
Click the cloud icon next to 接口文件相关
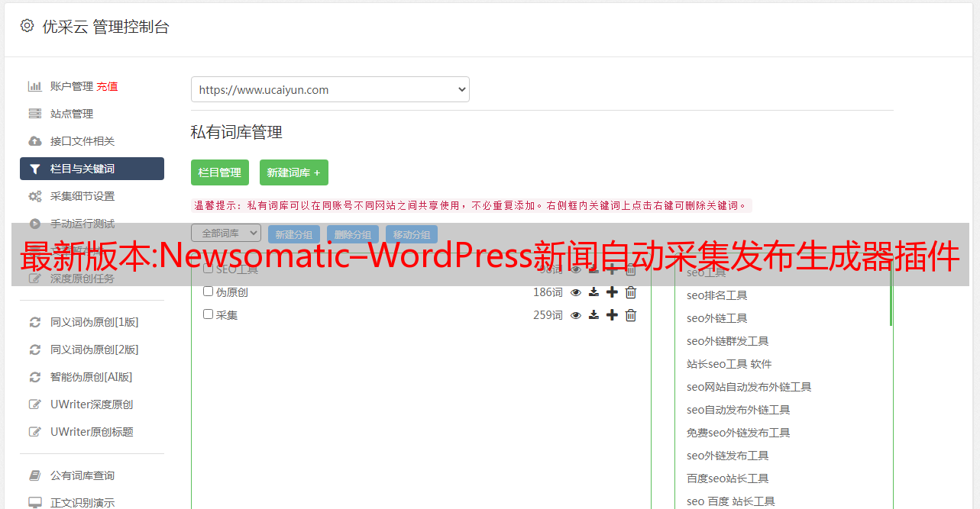tap(35, 141)
